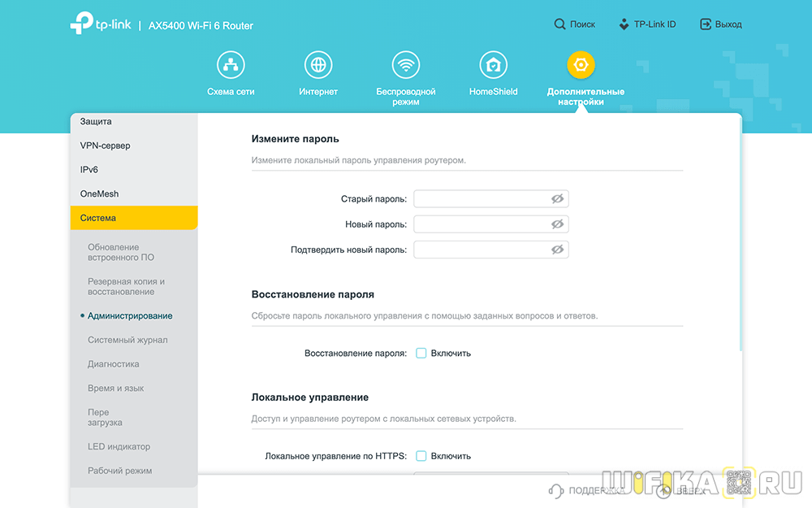Select the HomeShield house icon

click(x=493, y=65)
